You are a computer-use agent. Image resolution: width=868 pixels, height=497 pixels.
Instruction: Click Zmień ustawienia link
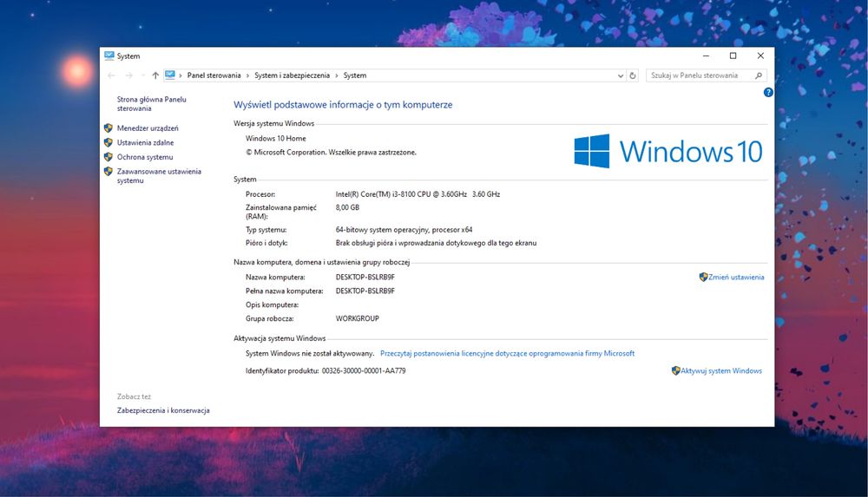736,277
